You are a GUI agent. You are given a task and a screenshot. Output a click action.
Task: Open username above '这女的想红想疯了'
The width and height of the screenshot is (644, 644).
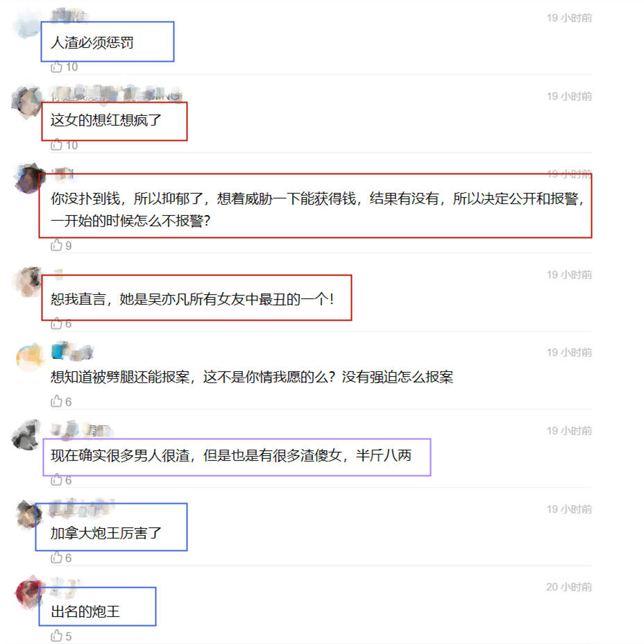coord(116,94)
